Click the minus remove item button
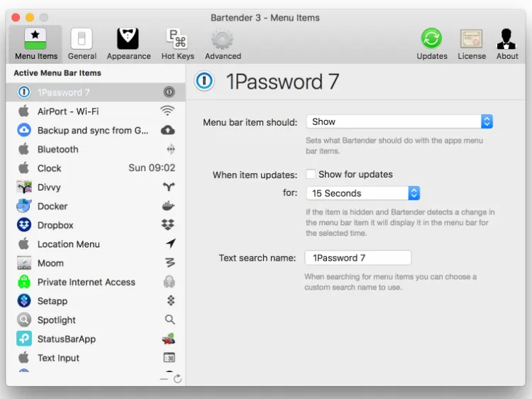 click(x=164, y=379)
